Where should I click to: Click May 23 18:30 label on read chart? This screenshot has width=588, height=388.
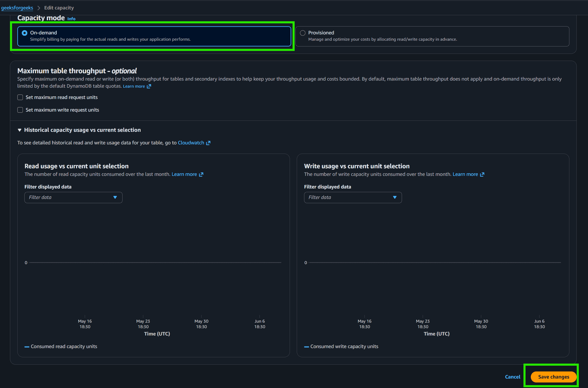(143, 324)
